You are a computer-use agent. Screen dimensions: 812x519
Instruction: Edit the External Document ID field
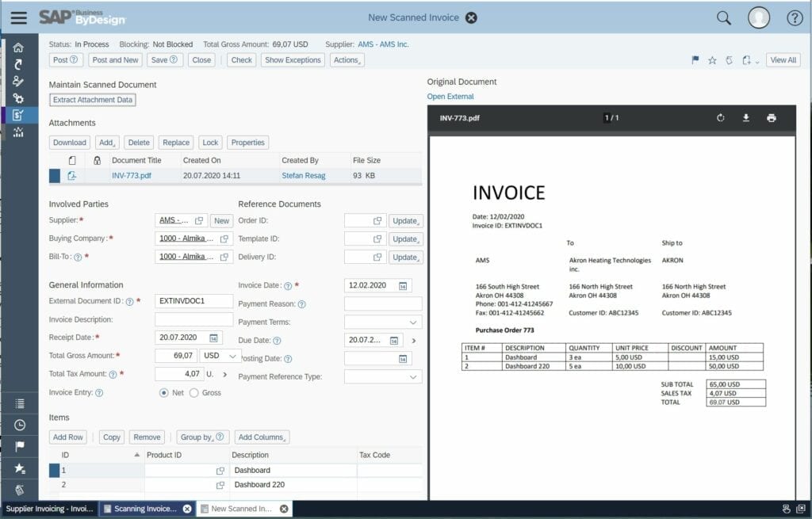click(x=193, y=301)
